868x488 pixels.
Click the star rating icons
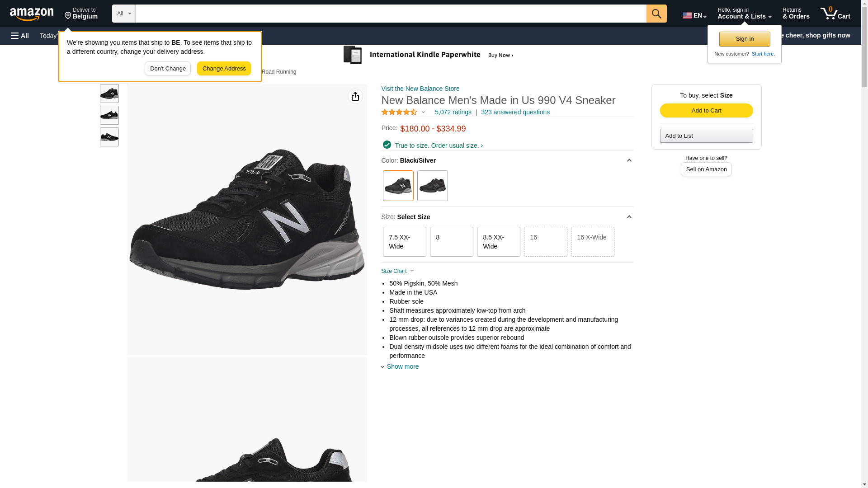tap(399, 112)
